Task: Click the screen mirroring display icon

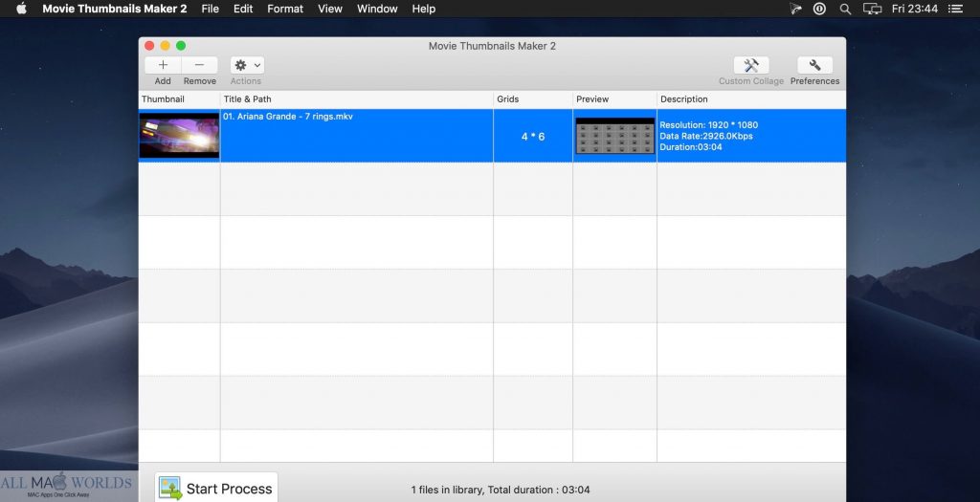Action: 872,9
